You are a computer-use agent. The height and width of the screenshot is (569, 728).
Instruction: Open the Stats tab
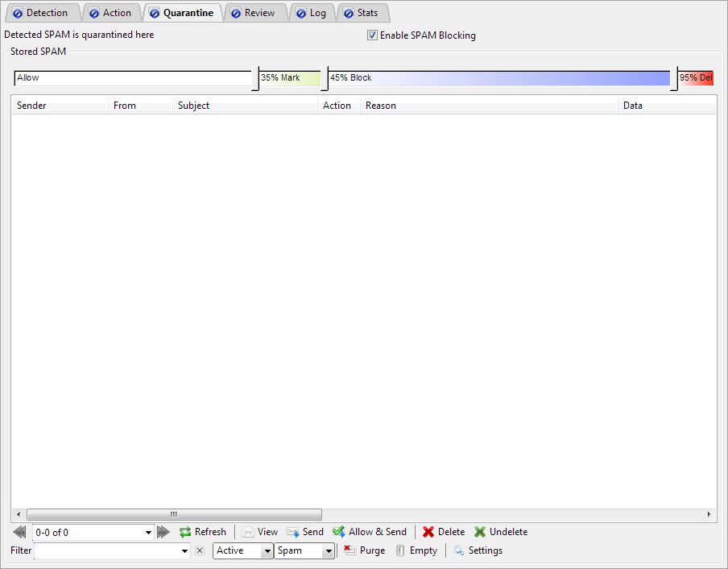click(x=362, y=13)
